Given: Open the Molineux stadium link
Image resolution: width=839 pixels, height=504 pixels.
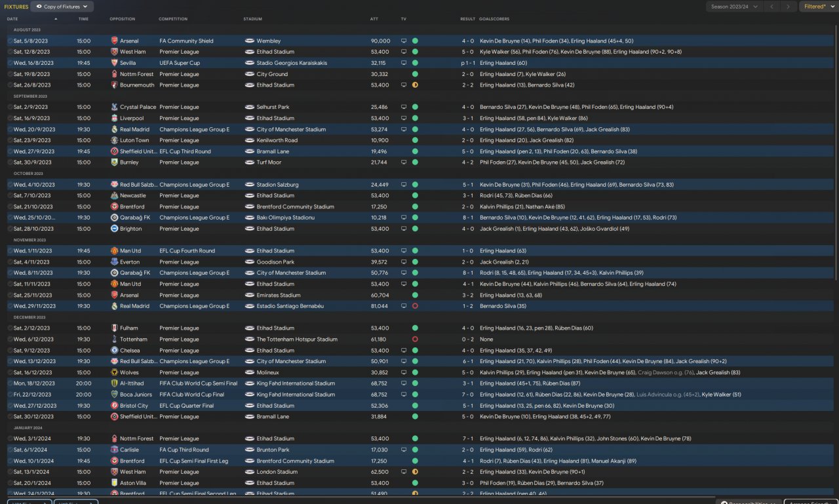Looking at the screenshot, I should tap(269, 372).
